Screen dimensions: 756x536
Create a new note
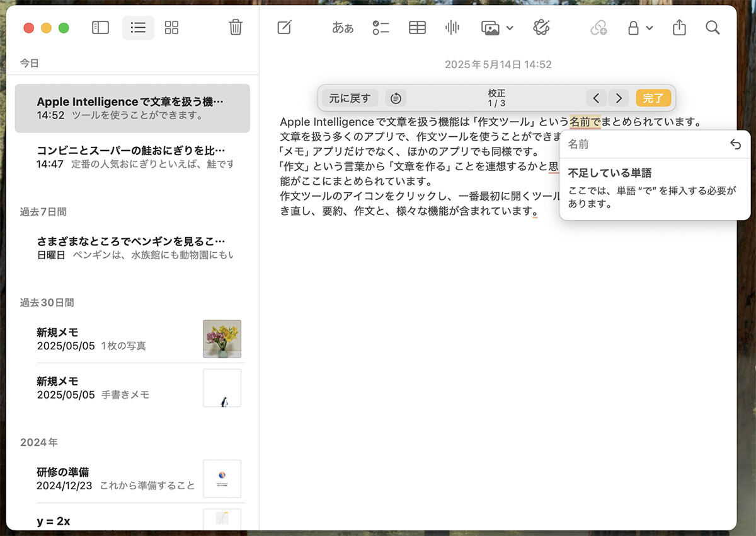(285, 28)
